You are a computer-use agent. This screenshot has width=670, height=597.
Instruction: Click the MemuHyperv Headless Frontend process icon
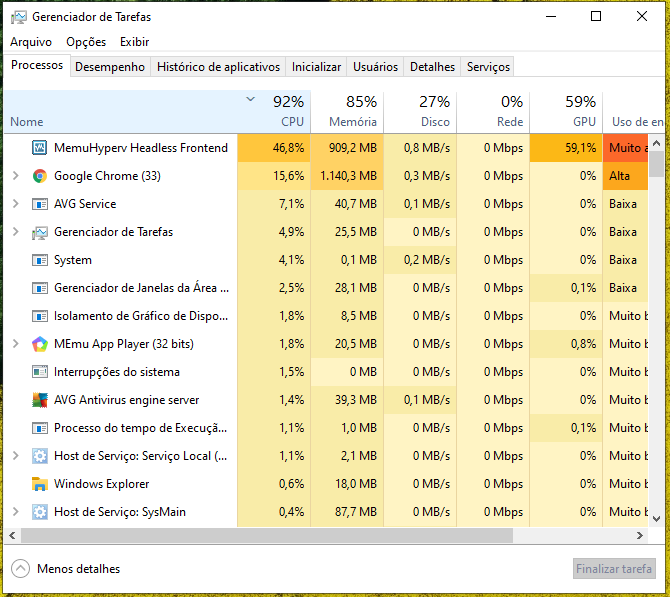[x=40, y=148]
